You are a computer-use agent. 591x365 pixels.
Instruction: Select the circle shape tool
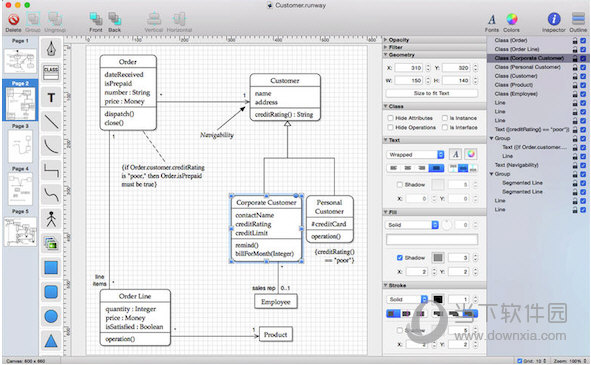point(51,316)
